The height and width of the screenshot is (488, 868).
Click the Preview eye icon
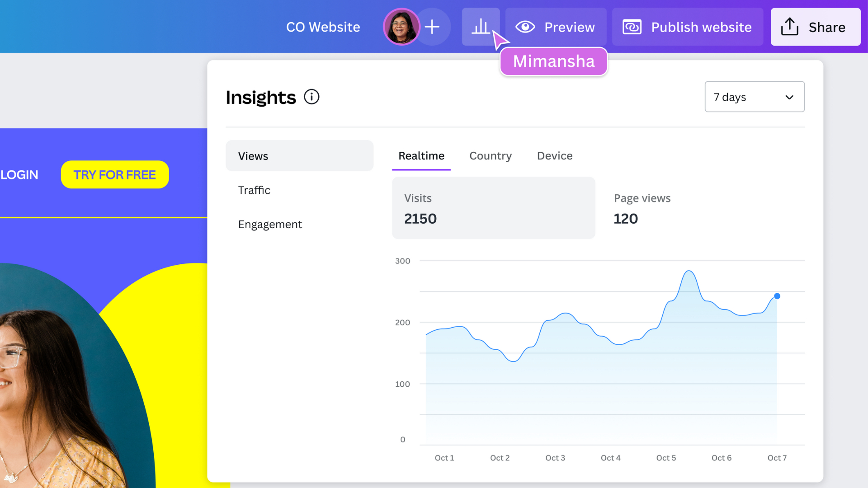pos(525,27)
